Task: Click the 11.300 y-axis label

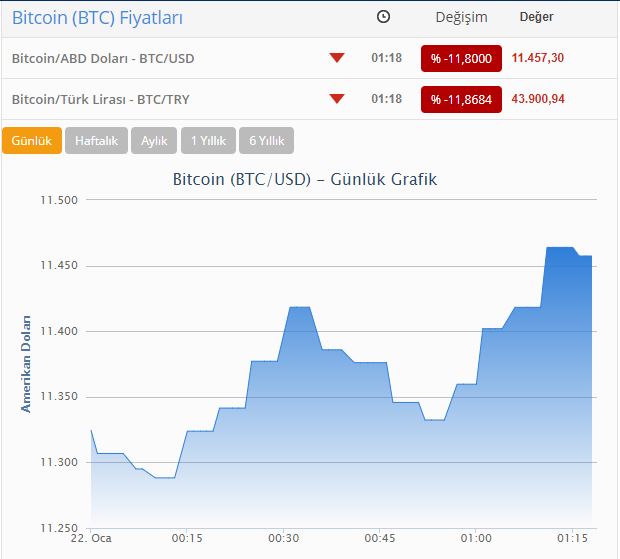Action: (59, 462)
